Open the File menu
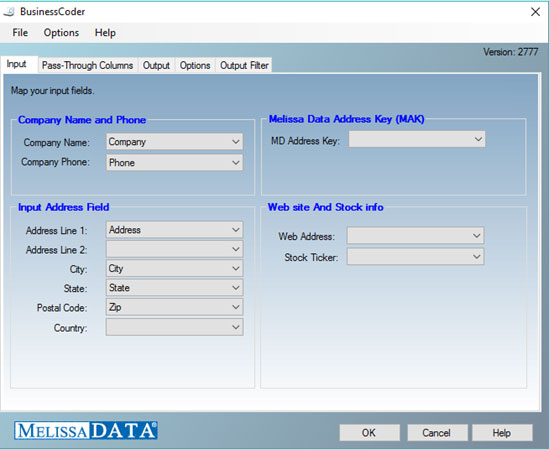549x449 pixels. click(20, 33)
